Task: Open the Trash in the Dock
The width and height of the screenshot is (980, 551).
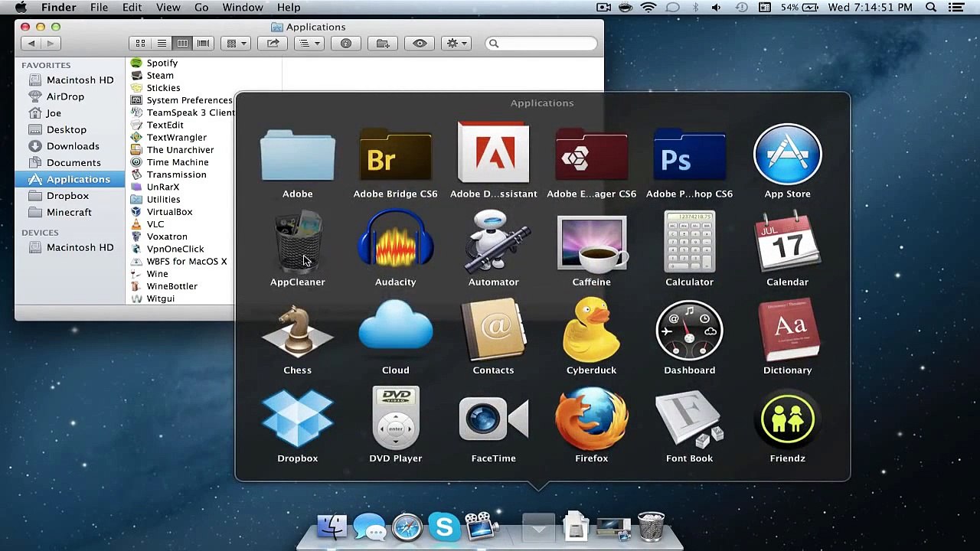Action: click(651, 526)
